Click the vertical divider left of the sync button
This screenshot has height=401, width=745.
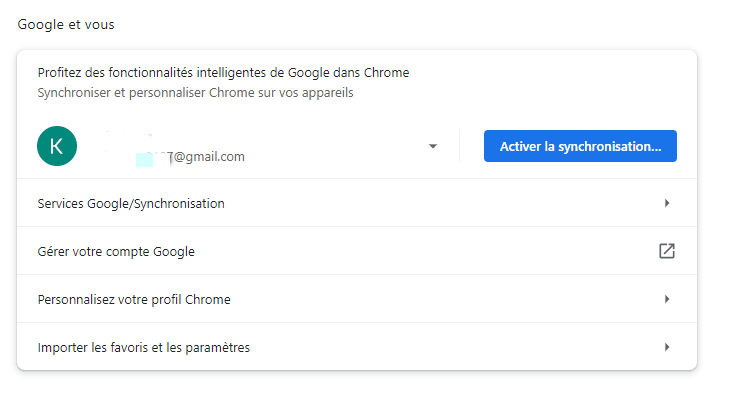click(460, 146)
